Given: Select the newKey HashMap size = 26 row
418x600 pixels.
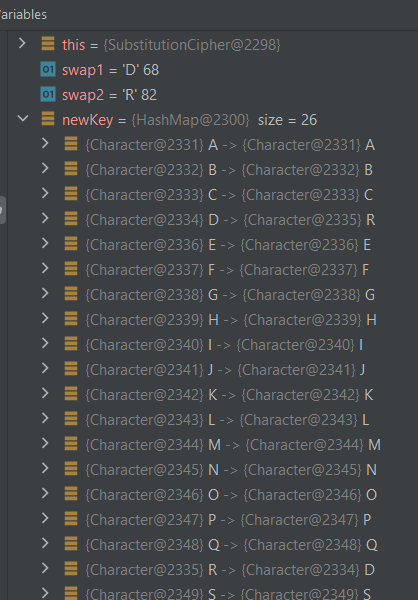Looking at the screenshot, I should coord(189,120).
